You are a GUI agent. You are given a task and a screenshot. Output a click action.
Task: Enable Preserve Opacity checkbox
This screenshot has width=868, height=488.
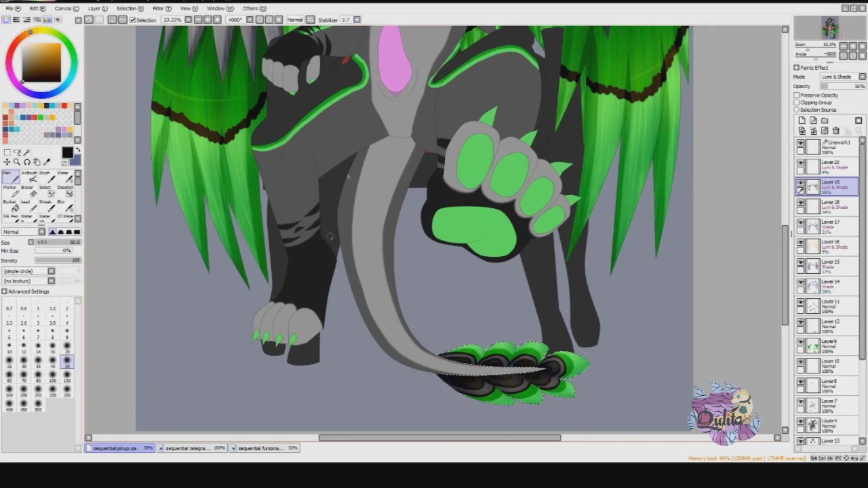point(797,96)
